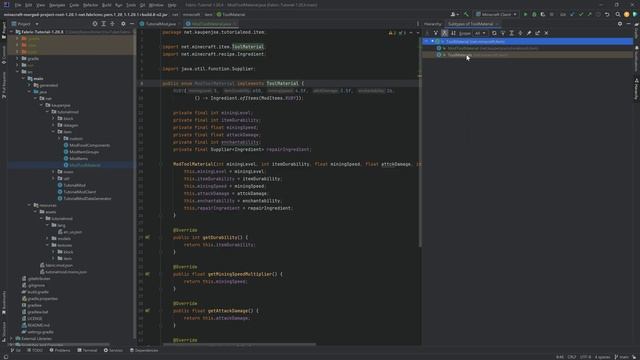This screenshot has height=360, width=640.
Task: Run the Minecraft Client configuration
Action: coord(525,14)
